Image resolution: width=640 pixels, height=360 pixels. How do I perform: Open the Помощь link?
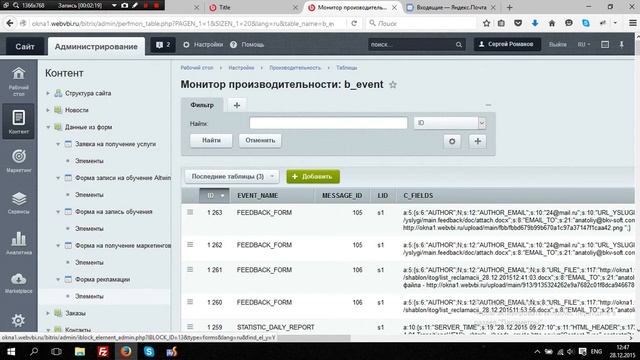tap(247, 44)
